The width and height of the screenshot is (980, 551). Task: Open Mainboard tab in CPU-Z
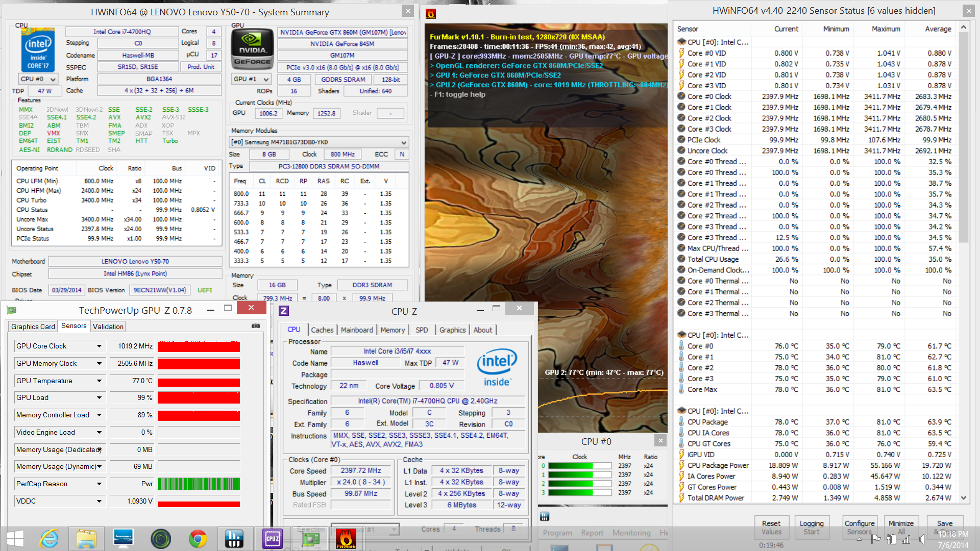coord(357,330)
